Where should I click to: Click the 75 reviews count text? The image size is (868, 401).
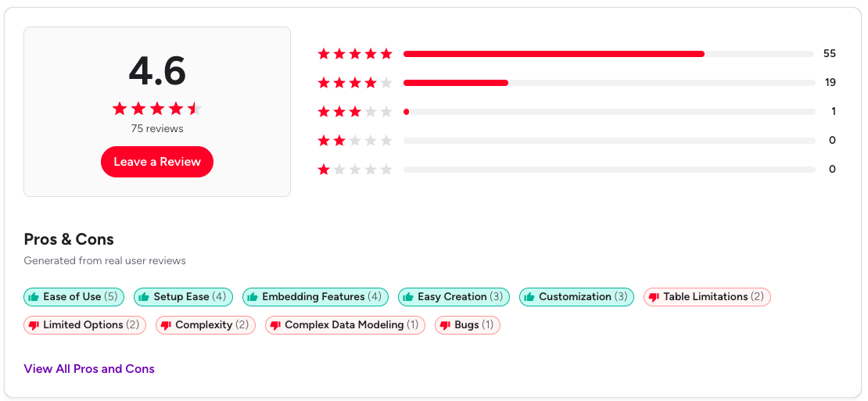click(x=157, y=128)
